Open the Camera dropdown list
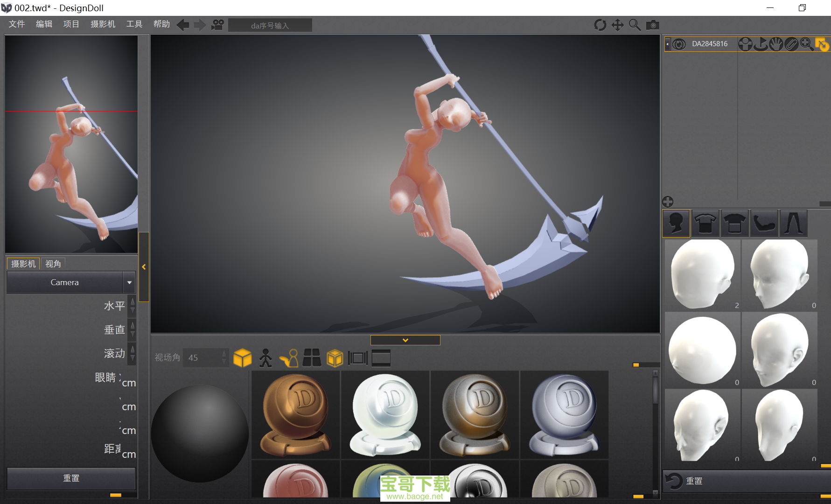831x504 pixels. click(x=129, y=282)
